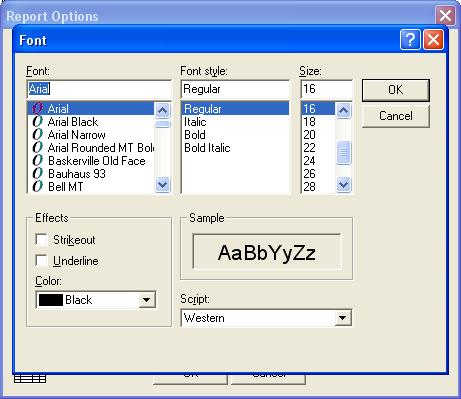
Task: Click font list scroll down arrow
Action: [x=162, y=184]
